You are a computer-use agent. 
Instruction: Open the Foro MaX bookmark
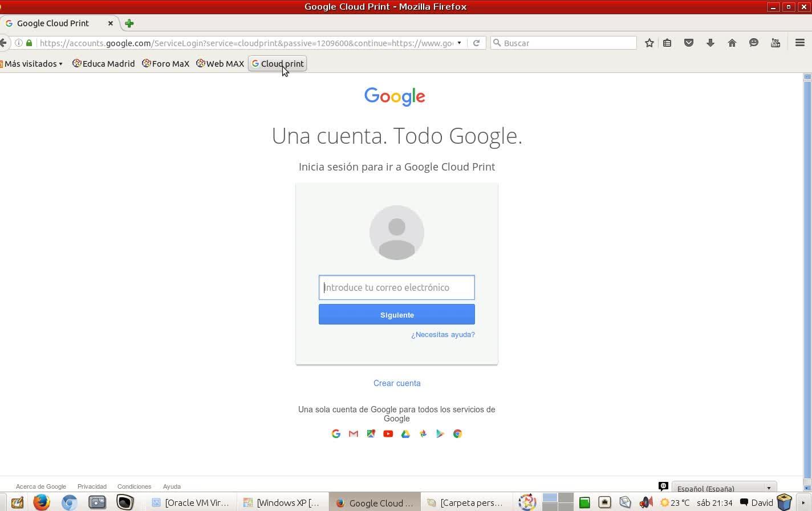(166, 63)
